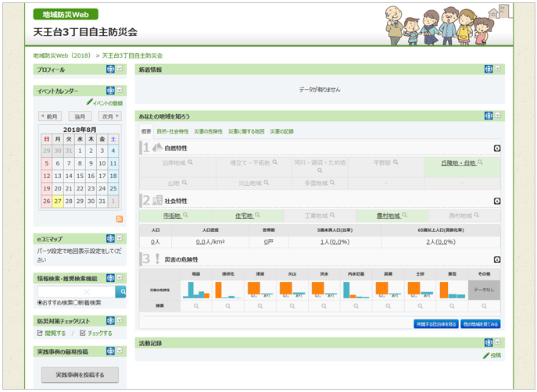Click the RSS feed icon below the calendar
The image size is (537, 392).
(x=119, y=219)
